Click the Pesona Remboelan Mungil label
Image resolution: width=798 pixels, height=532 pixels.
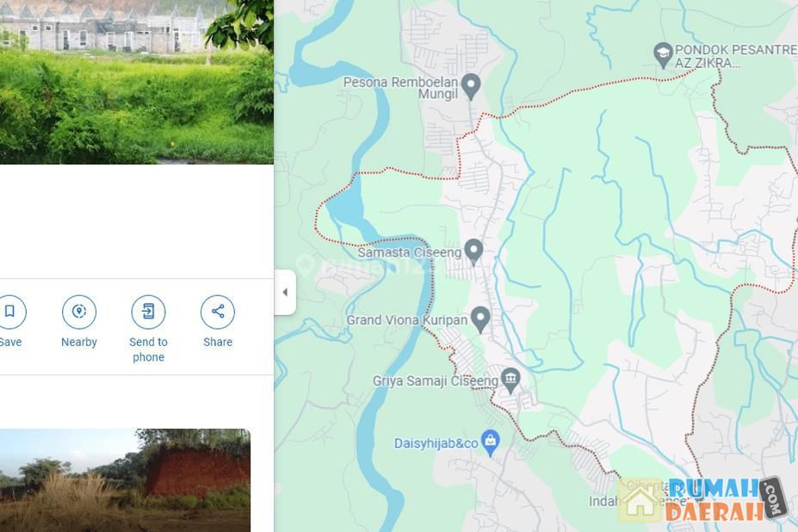click(x=400, y=89)
